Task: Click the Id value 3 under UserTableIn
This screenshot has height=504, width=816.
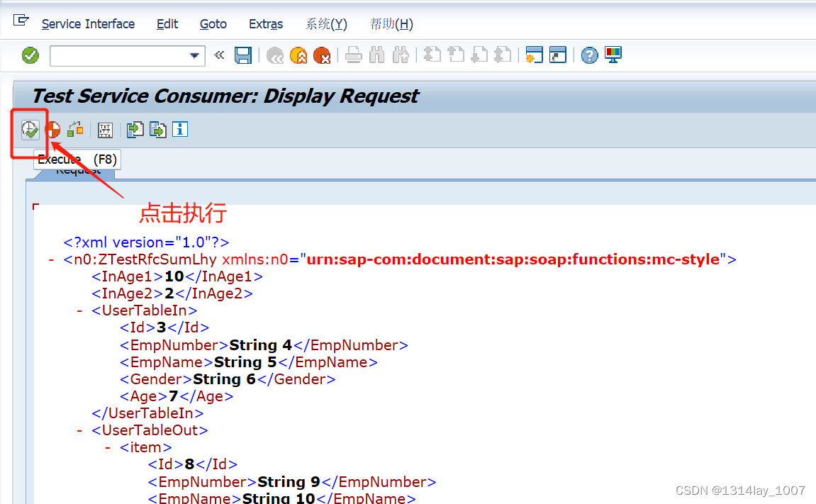Action: tap(162, 327)
